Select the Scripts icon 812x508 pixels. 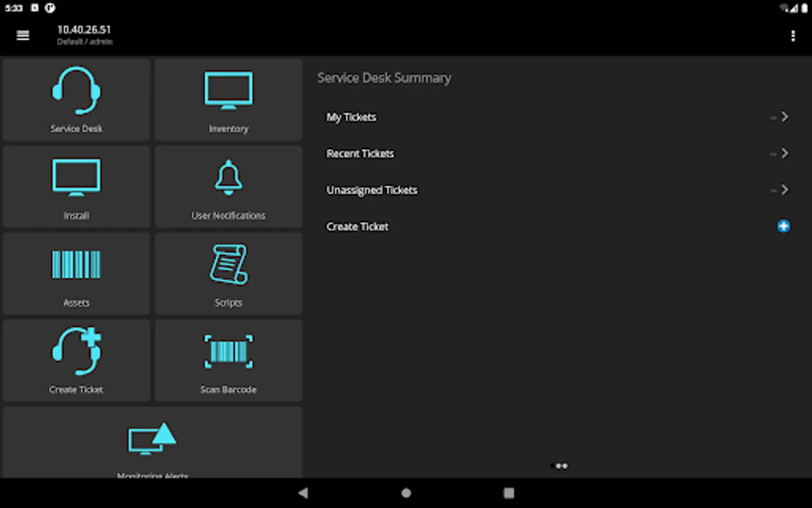[x=228, y=273]
